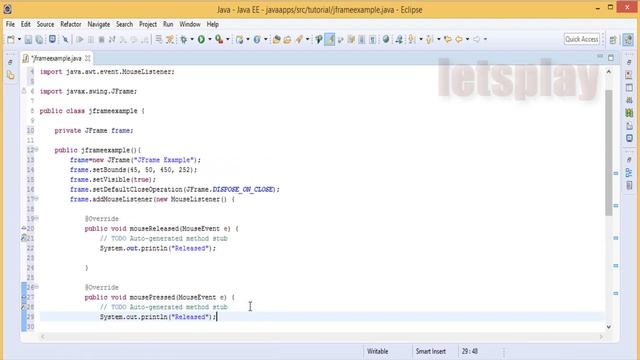Select the jframeexample.java editor tab
The image size is (640, 360).
point(56,58)
